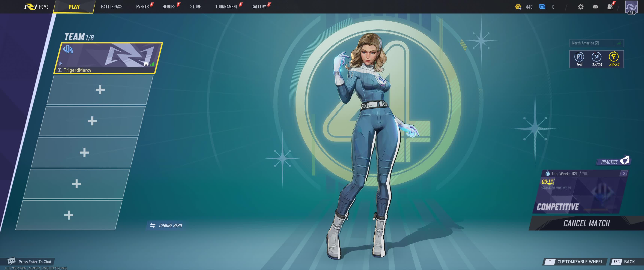Open the Store tab
Image resolution: width=644 pixels, height=270 pixels.
coord(195,7)
